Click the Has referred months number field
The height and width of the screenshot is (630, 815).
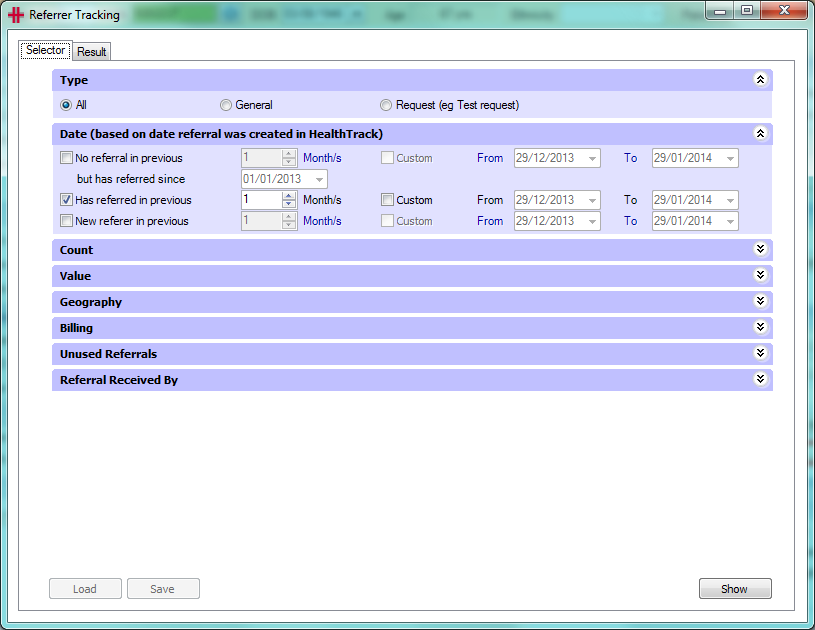click(261, 200)
